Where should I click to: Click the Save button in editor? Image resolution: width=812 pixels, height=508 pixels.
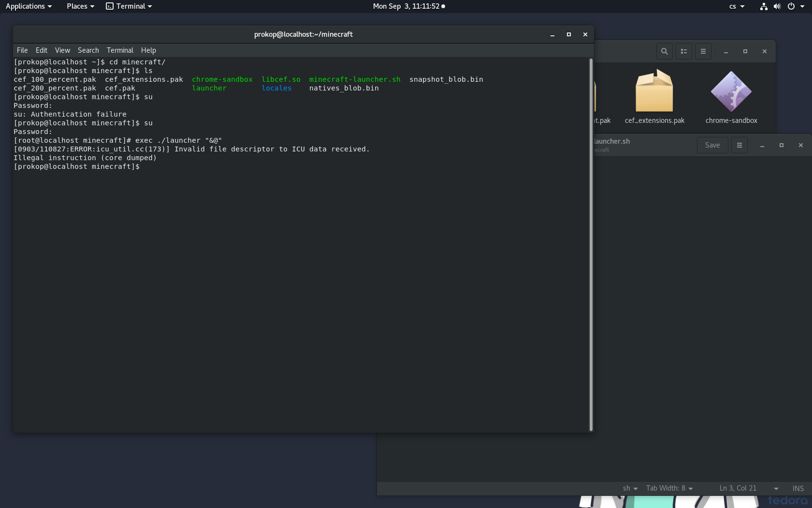712,145
